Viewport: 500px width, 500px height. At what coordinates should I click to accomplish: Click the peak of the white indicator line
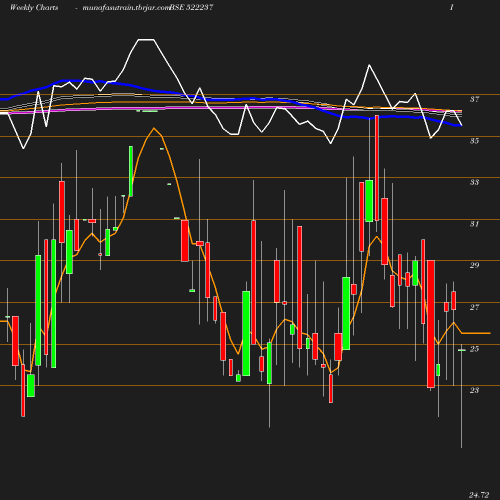(146, 40)
